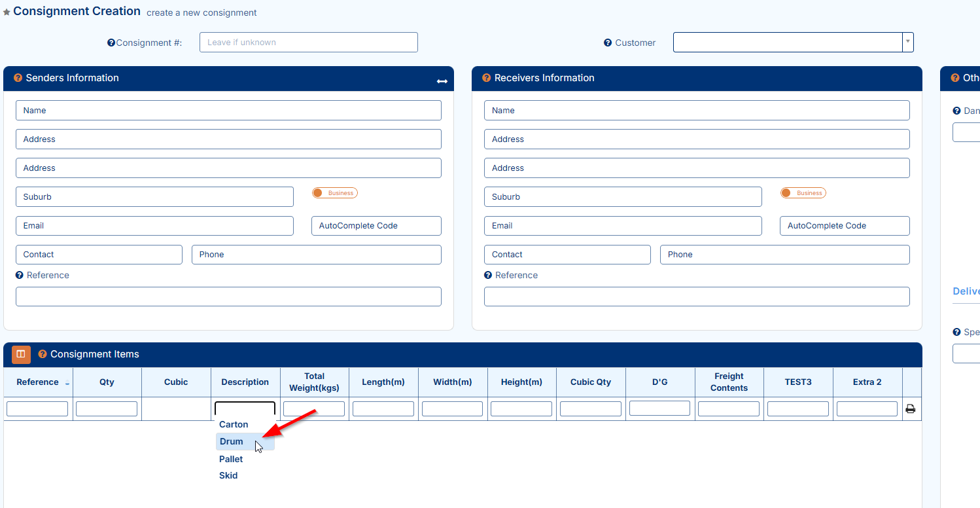Click the swap arrows icon in Senders Information header
Viewport: 980px width, 508px height.
click(x=442, y=81)
